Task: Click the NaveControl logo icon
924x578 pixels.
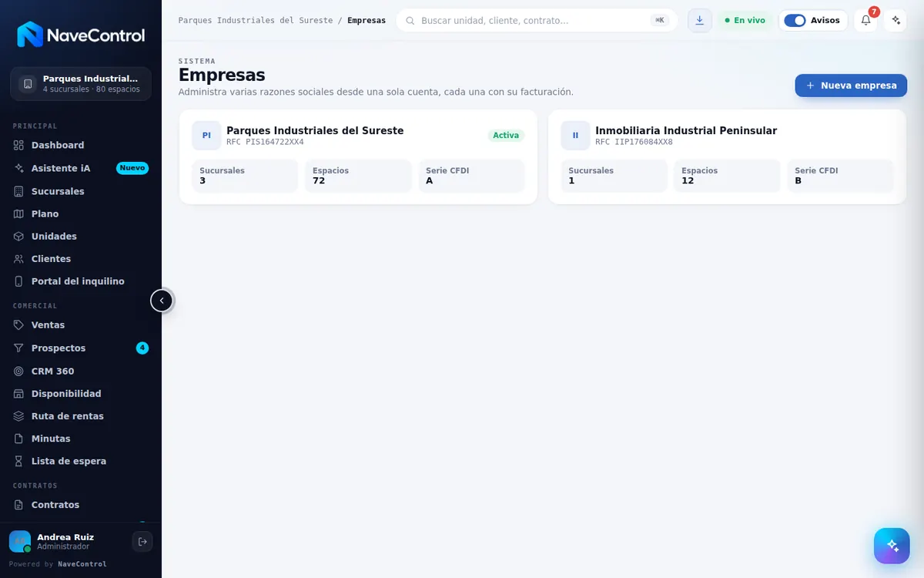Action: pos(30,35)
